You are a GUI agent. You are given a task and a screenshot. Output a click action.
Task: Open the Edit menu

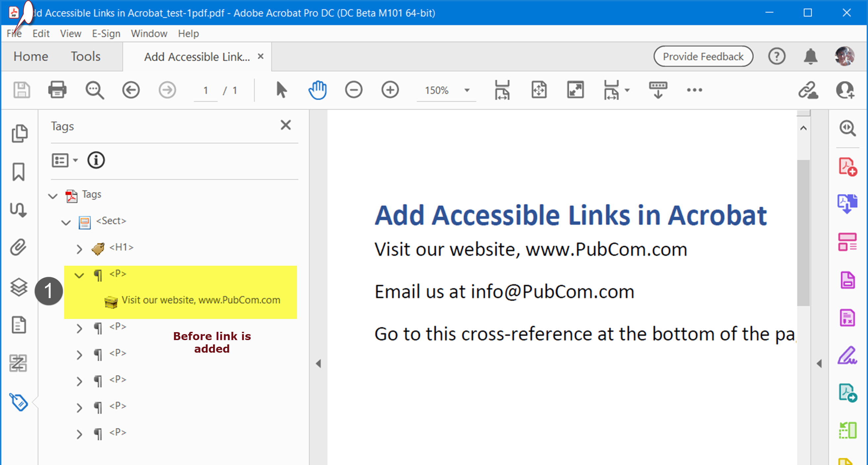[41, 33]
